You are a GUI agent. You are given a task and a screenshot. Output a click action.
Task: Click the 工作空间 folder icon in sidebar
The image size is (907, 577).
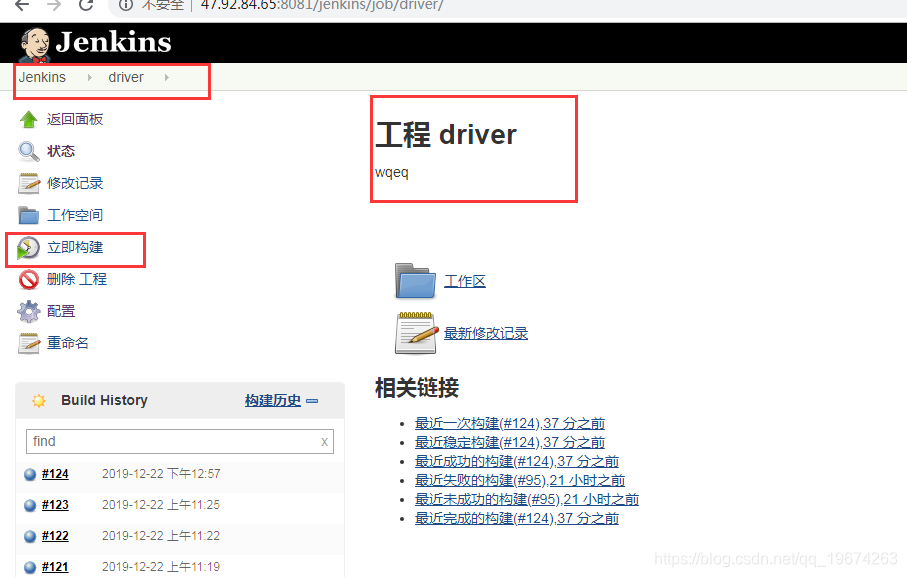coord(29,215)
